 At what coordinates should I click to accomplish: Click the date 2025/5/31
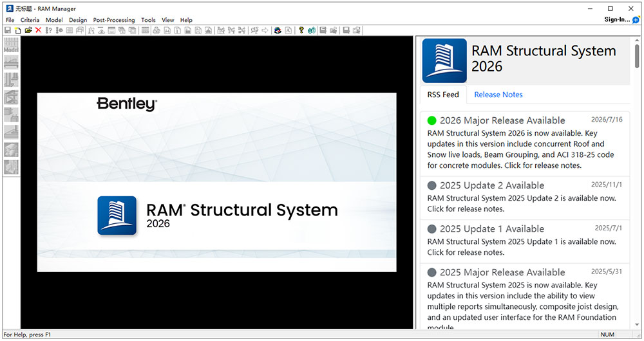point(607,272)
